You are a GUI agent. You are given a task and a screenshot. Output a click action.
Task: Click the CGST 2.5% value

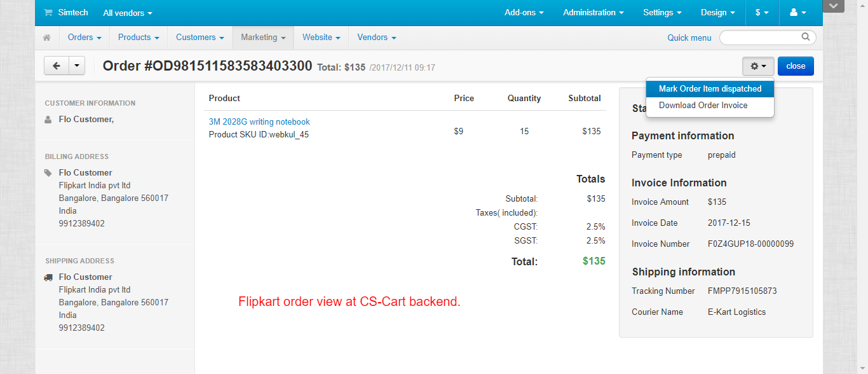(x=595, y=227)
